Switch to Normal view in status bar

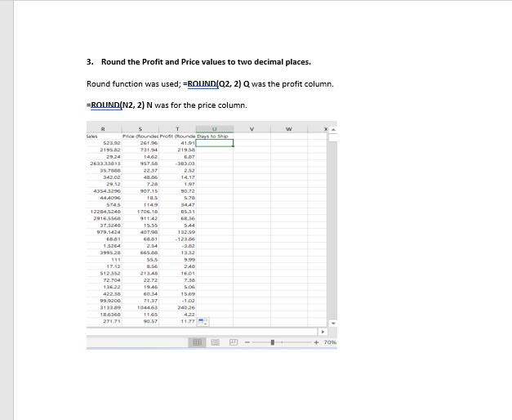coord(198,342)
